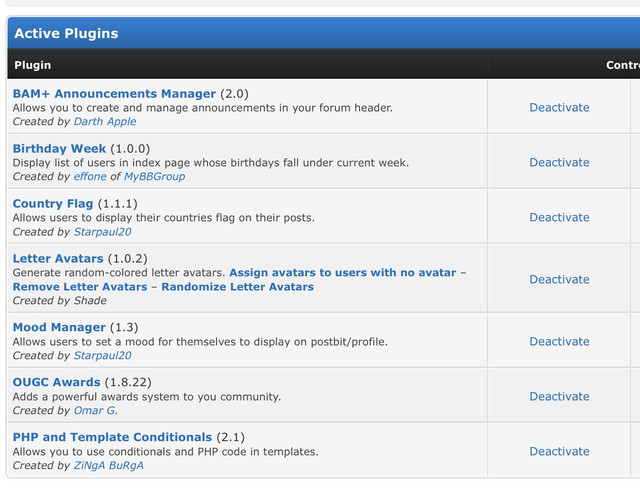Open the Mood Manager plugin link
Image resolution: width=640 pixels, height=490 pixels.
tap(59, 327)
